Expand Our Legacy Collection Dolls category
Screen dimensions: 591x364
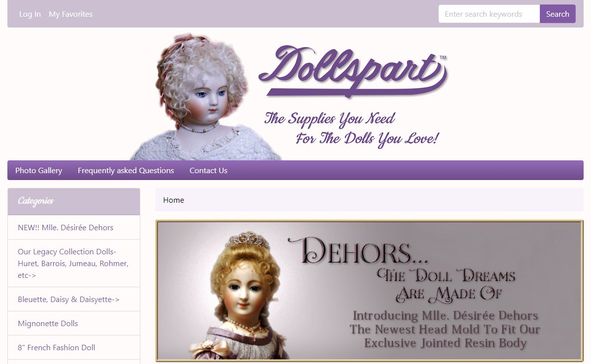click(74, 263)
